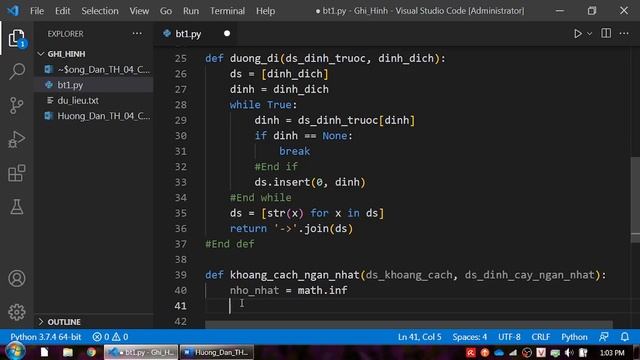Click line number 39 in gutter
Screen dimensions: 640x360
pyautogui.click(x=181, y=275)
